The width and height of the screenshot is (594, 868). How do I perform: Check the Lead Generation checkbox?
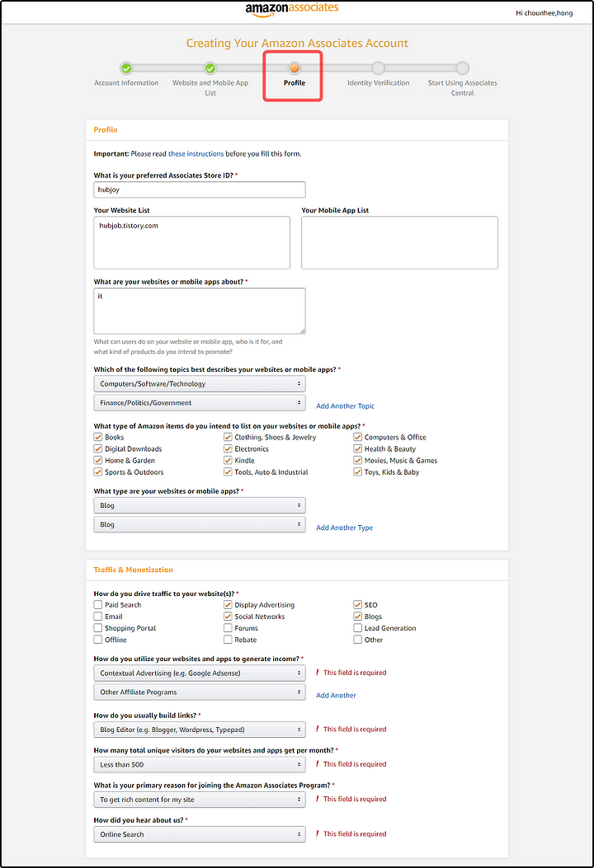(358, 628)
